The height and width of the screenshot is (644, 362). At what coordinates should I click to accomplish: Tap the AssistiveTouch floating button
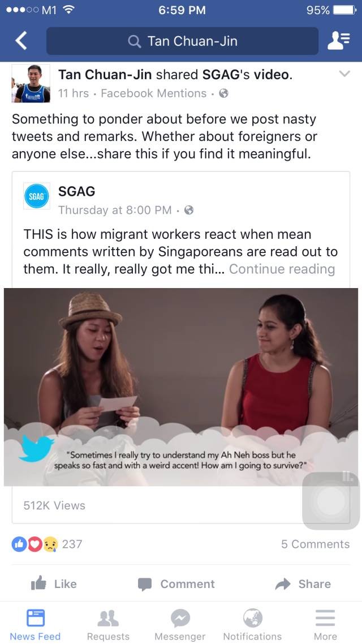pyautogui.click(x=330, y=501)
